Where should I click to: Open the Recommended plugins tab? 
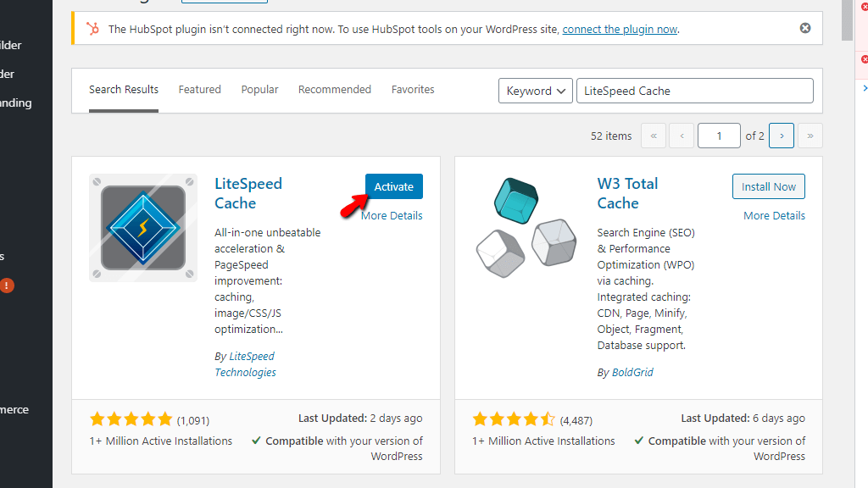334,90
